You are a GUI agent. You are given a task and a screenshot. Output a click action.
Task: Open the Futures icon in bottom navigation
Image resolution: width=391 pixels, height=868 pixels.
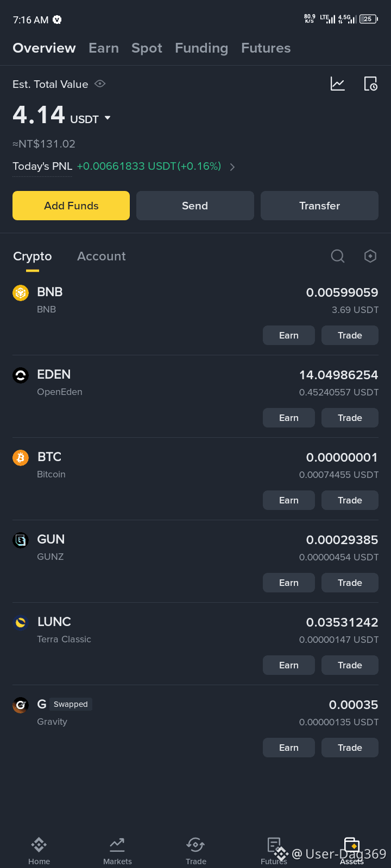[x=274, y=851]
